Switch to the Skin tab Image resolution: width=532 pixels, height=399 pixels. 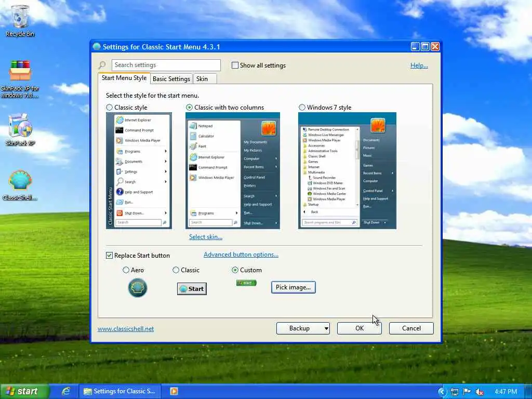click(x=205, y=79)
